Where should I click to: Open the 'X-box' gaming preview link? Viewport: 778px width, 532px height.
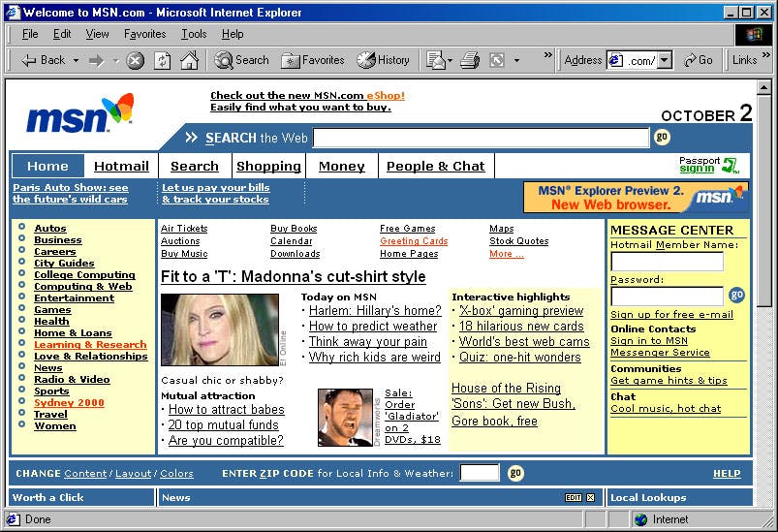pyautogui.click(x=521, y=311)
